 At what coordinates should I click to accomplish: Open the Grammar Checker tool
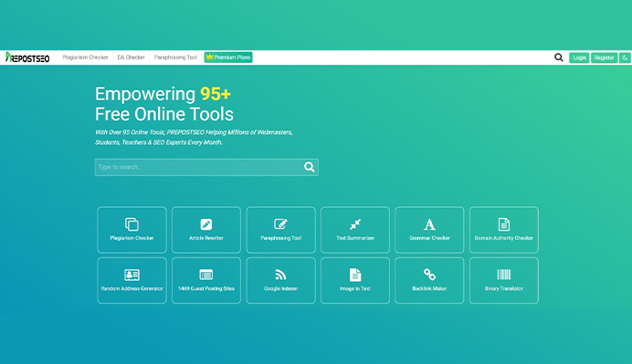(x=429, y=230)
